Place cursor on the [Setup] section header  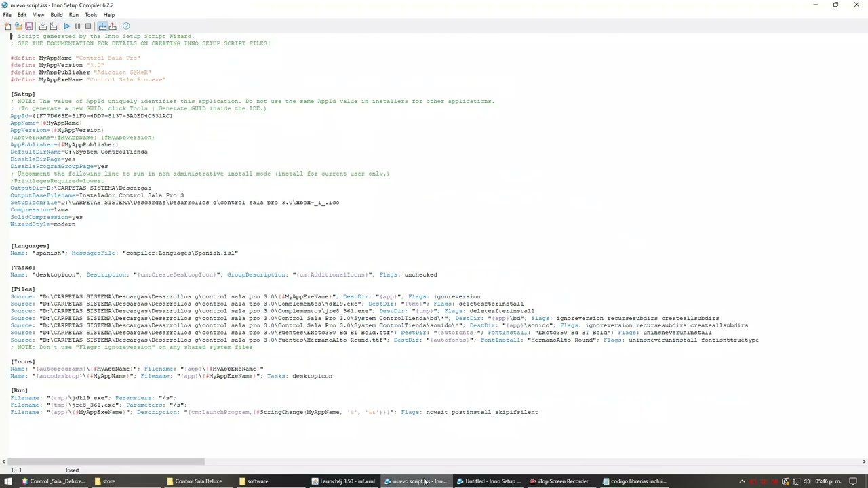point(22,94)
